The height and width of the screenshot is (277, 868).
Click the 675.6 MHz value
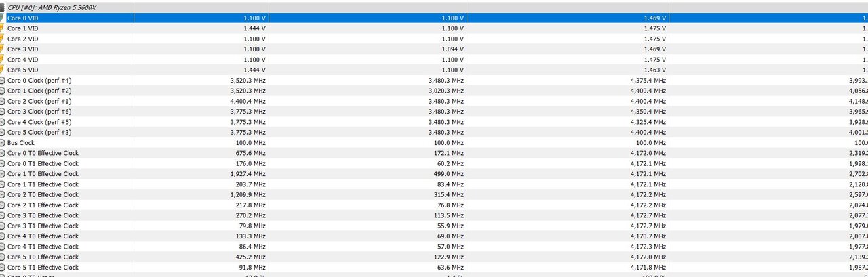pos(252,153)
